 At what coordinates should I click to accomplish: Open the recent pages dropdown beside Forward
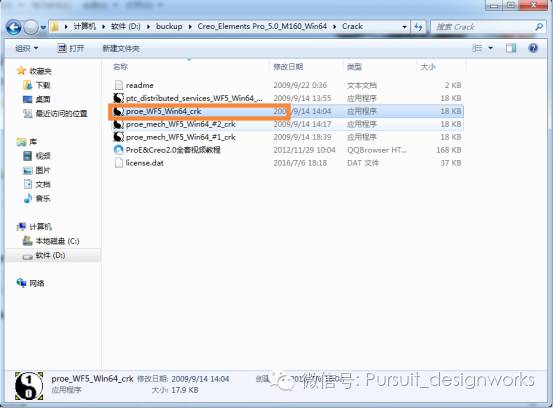pos(43,27)
